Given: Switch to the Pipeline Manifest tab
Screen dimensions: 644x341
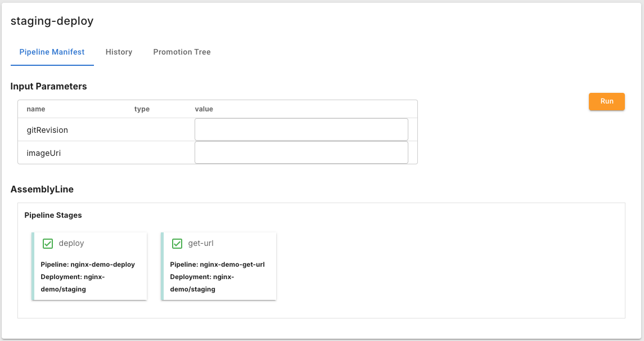Looking at the screenshot, I should (52, 52).
